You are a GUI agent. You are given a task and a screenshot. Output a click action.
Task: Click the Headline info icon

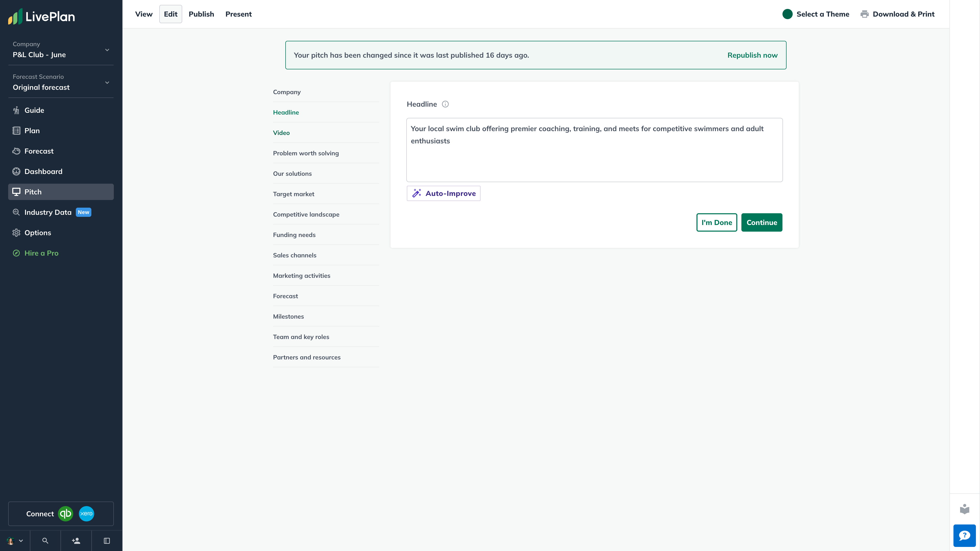coord(445,104)
